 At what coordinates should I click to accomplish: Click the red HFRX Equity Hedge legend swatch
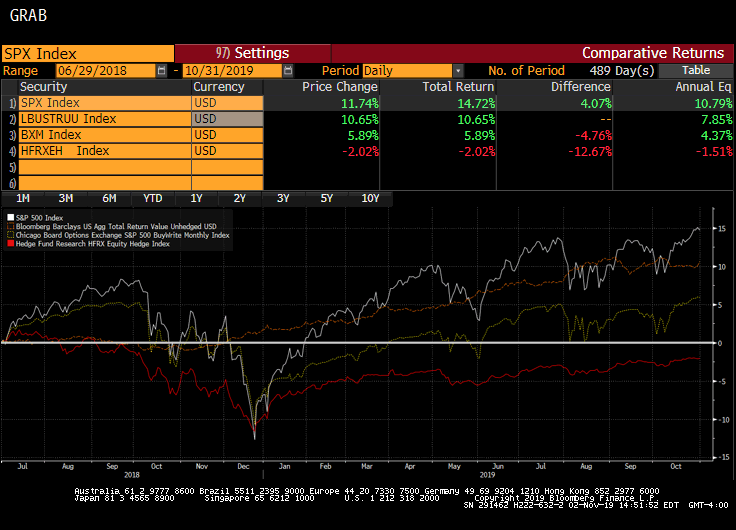pyautogui.click(x=11, y=244)
